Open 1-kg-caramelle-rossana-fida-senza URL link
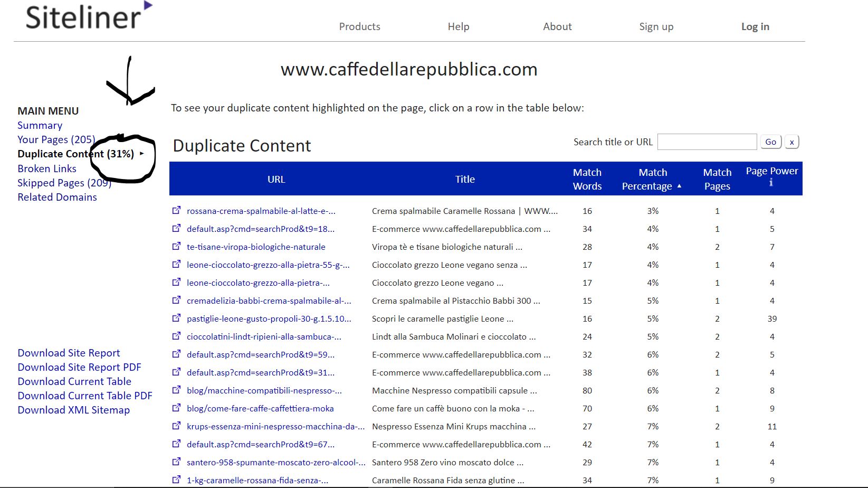The image size is (868, 488). pos(257,480)
